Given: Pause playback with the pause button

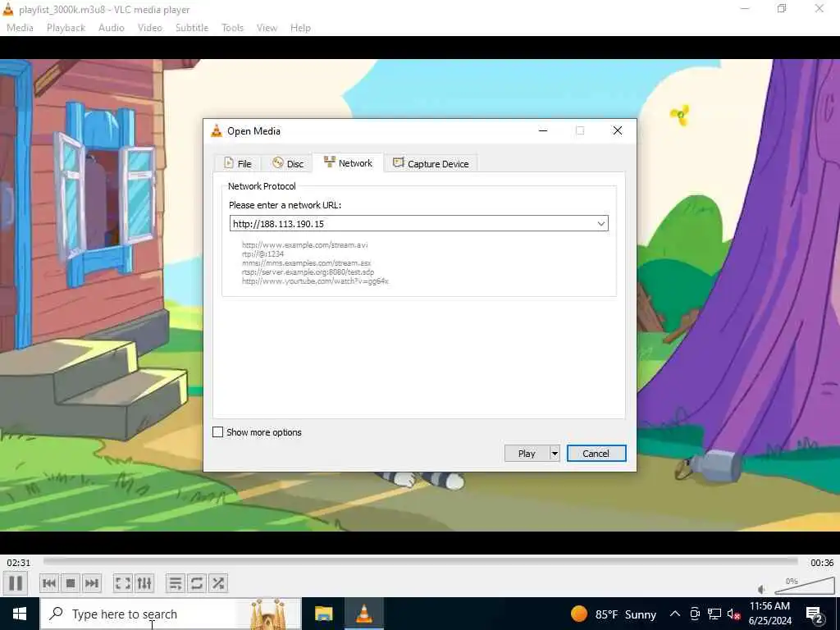Looking at the screenshot, I should click(16, 583).
